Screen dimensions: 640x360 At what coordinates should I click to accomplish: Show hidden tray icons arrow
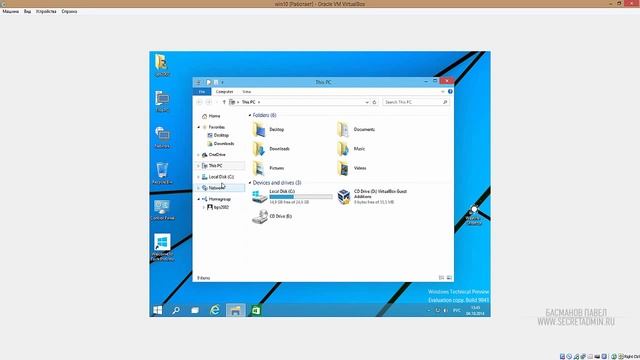click(429, 311)
